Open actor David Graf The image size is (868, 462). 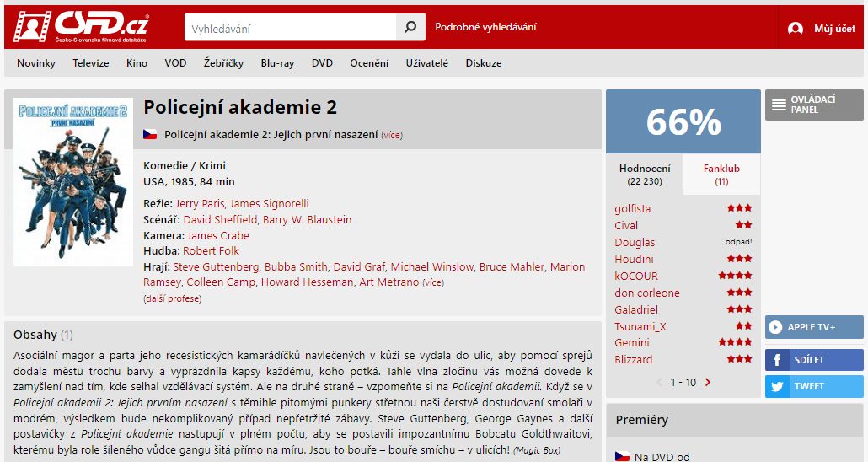[359, 267]
